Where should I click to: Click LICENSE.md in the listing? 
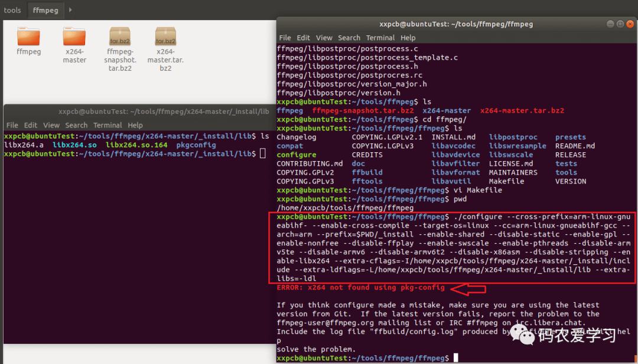coord(510,164)
